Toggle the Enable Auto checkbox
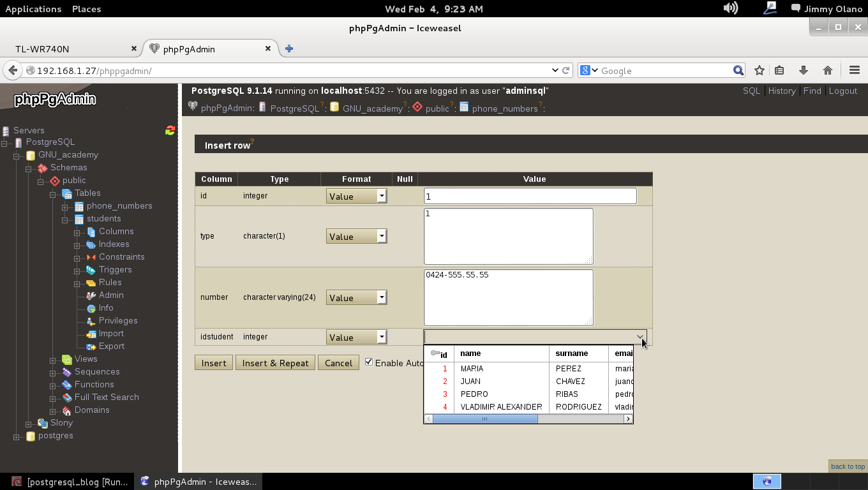Viewport: 868px width, 490px height. [x=369, y=362]
